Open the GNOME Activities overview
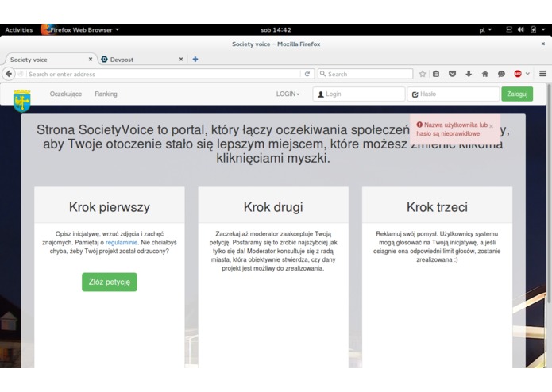Screen dimensions: 552x392 pos(18,30)
